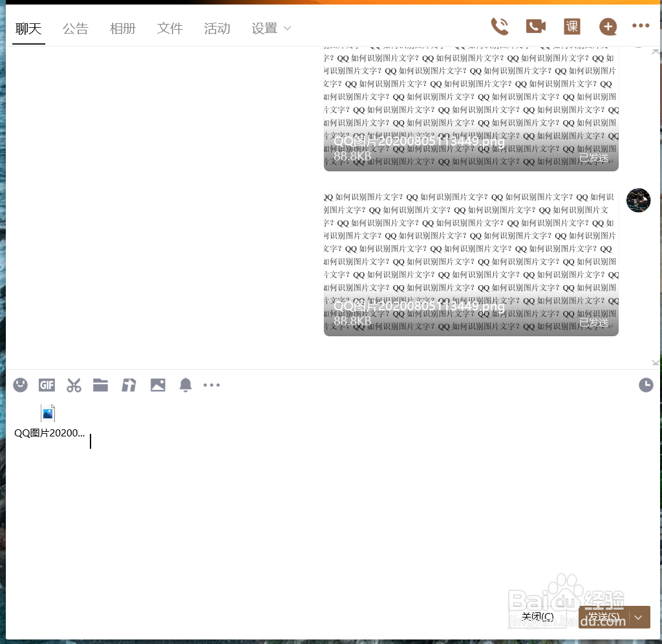662x644 pixels.
Task: Start a video call
Action: (535, 27)
